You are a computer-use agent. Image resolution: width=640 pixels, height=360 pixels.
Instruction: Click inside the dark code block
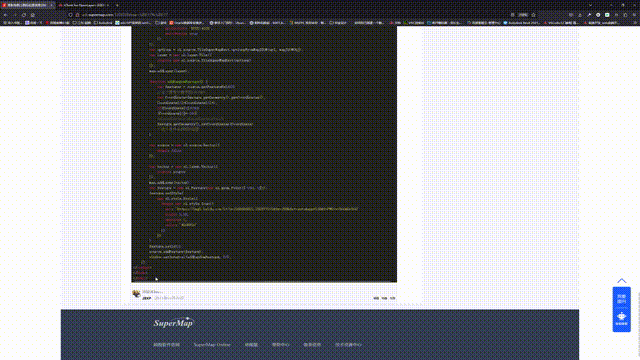[264, 154]
